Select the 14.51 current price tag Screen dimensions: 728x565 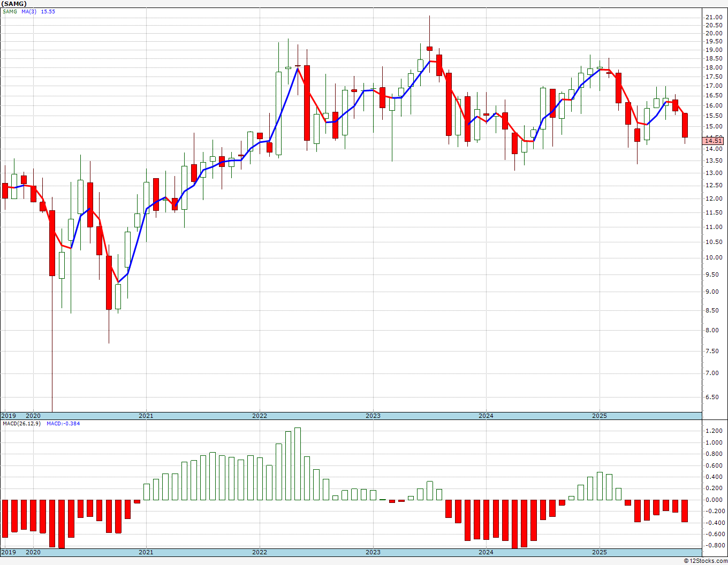(714, 141)
